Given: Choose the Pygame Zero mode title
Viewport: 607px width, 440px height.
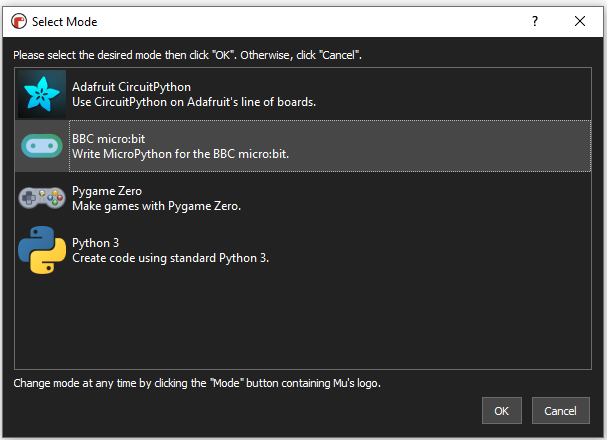Looking at the screenshot, I should pos(107,191).
